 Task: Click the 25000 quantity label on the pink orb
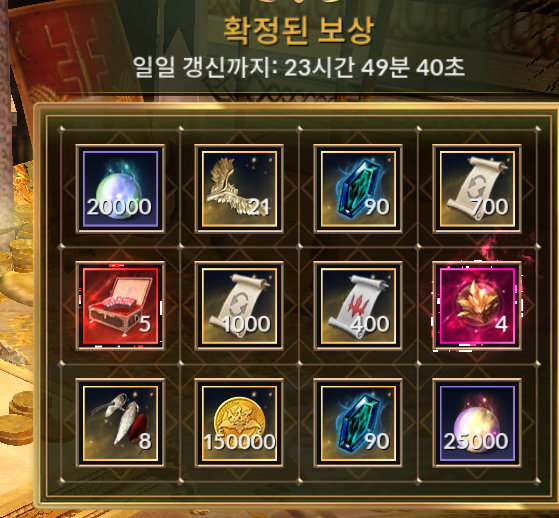click(x=476, y=441)
